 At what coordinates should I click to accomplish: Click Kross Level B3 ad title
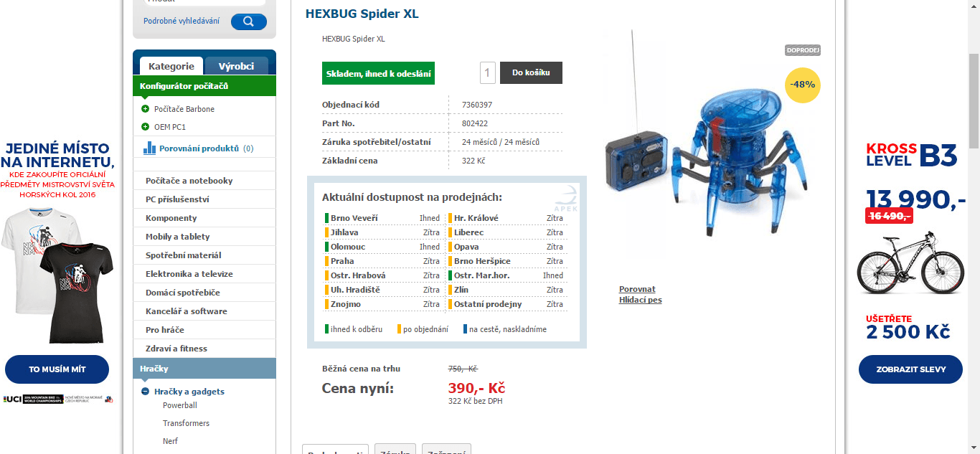coord(912,155)
